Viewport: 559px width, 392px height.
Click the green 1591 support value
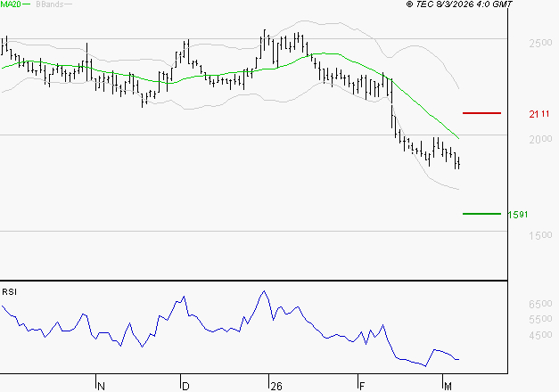click(518, 215)
